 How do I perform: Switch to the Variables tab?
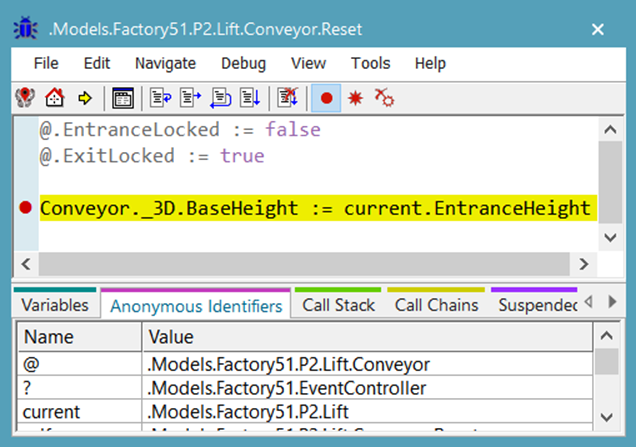pyautogui.click(x=55, y=305)
